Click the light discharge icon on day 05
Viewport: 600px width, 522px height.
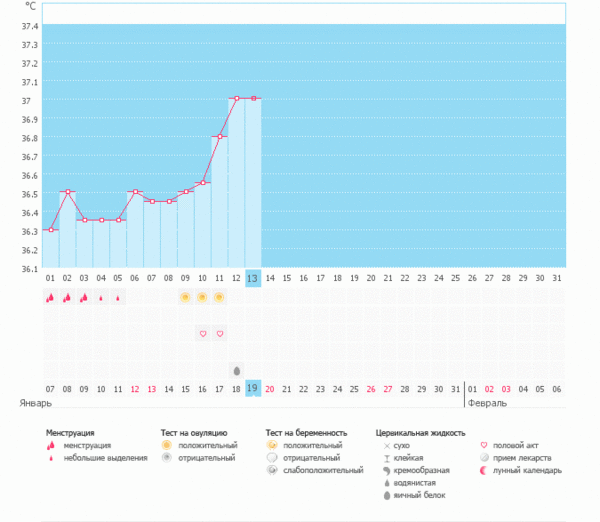[118, 298]
